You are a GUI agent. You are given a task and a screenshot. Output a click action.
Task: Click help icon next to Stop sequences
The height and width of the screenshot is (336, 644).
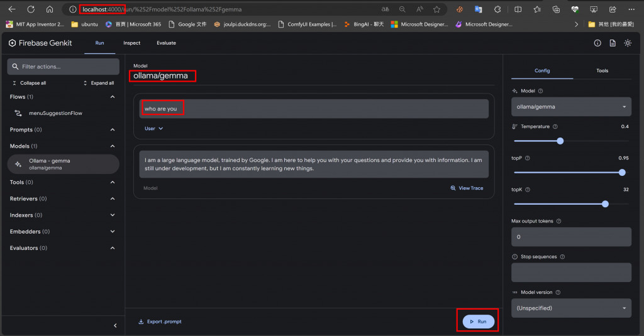(x=562, y=257)
